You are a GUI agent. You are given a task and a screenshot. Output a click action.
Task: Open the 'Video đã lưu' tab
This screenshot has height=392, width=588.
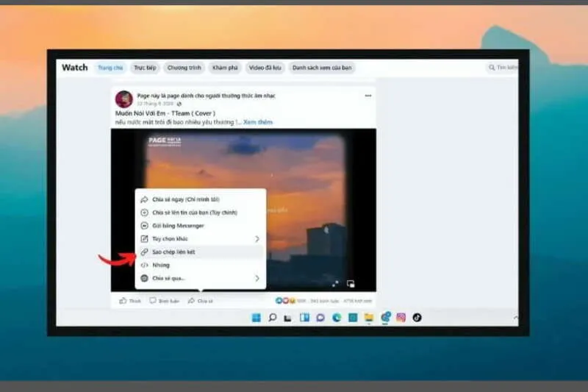(x=265, y=68)
